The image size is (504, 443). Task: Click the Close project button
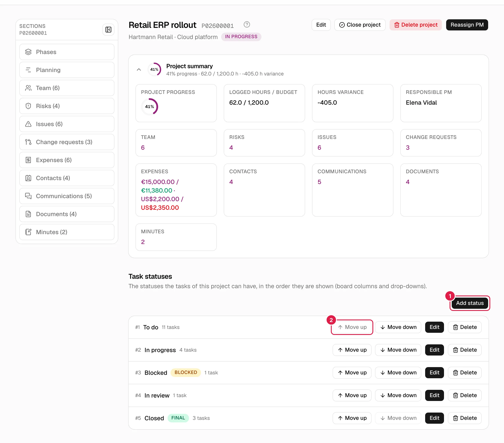pyautogui.click(x=360, y=25)
